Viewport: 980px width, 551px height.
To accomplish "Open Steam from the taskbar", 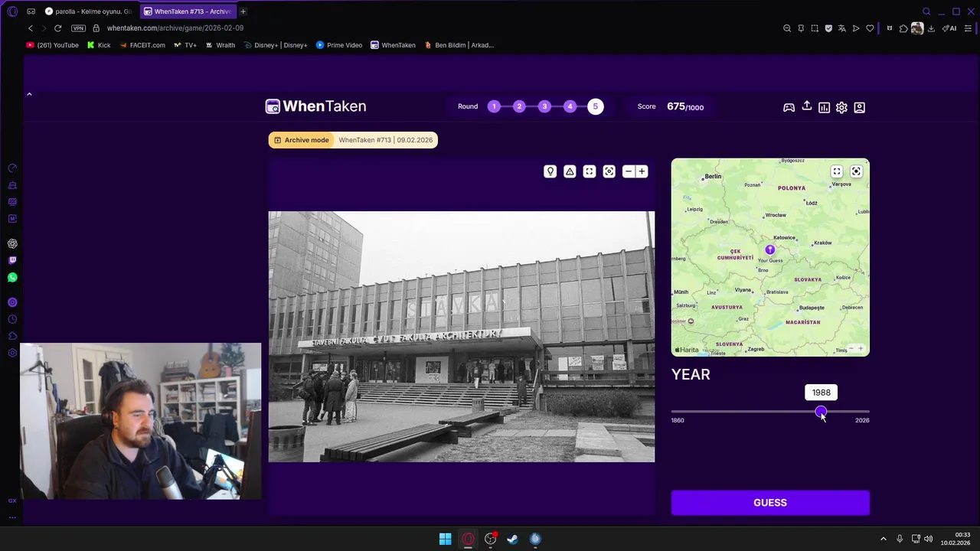I will coord(512,539).
